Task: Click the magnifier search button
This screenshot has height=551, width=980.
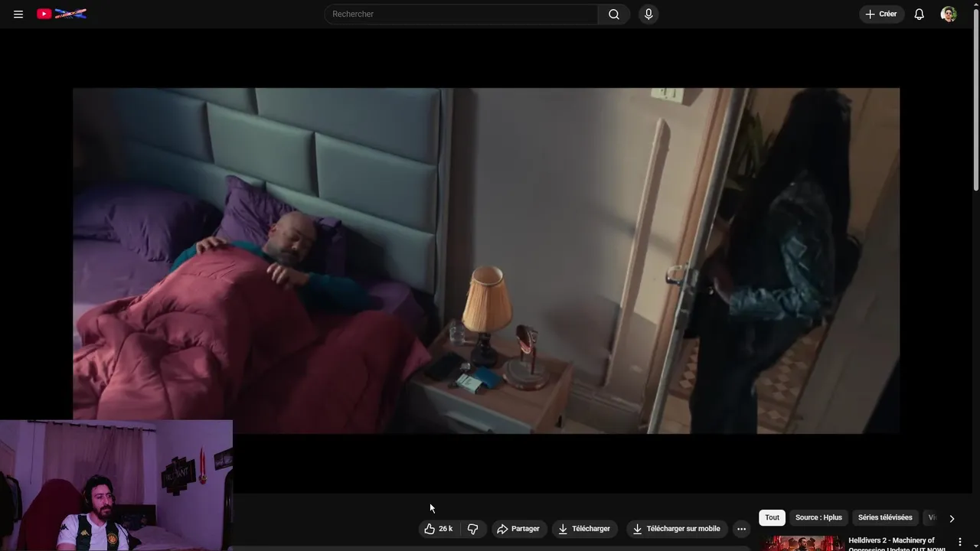Action: pyautogui.click(x=614, y=14)
